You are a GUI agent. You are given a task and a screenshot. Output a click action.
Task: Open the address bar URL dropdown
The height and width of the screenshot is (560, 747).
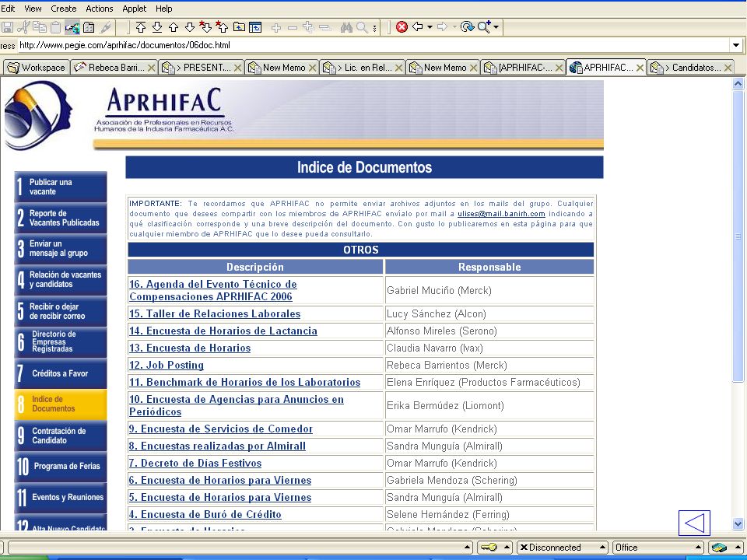click(x=736, y=45)
